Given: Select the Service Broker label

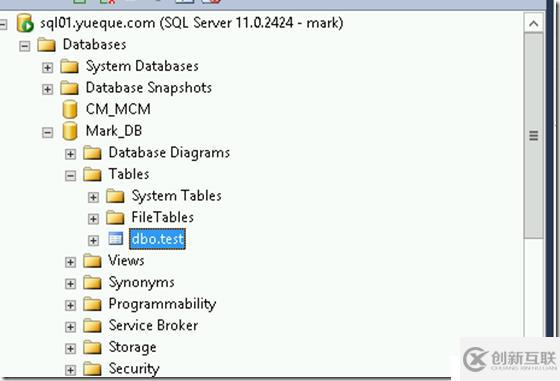Looking at the screenshot, I should pos(154,326).
